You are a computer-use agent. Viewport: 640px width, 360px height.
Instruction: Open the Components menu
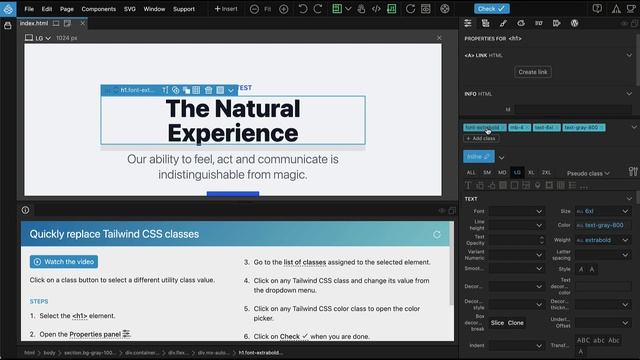[98, 9]
